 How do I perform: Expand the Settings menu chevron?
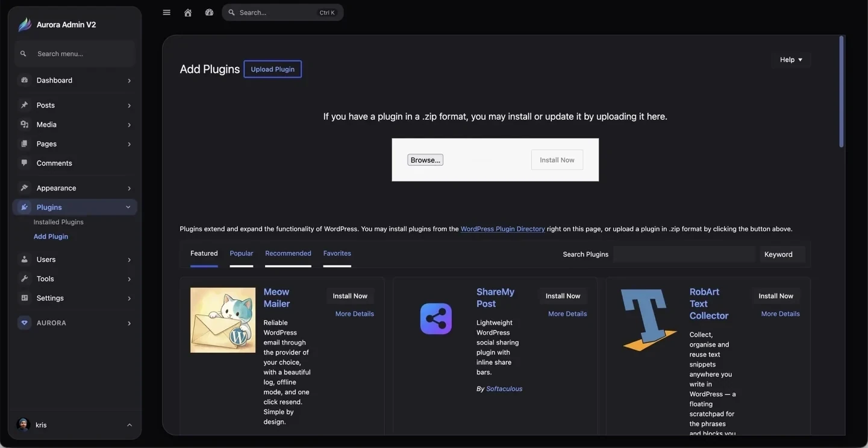(129, 298)
